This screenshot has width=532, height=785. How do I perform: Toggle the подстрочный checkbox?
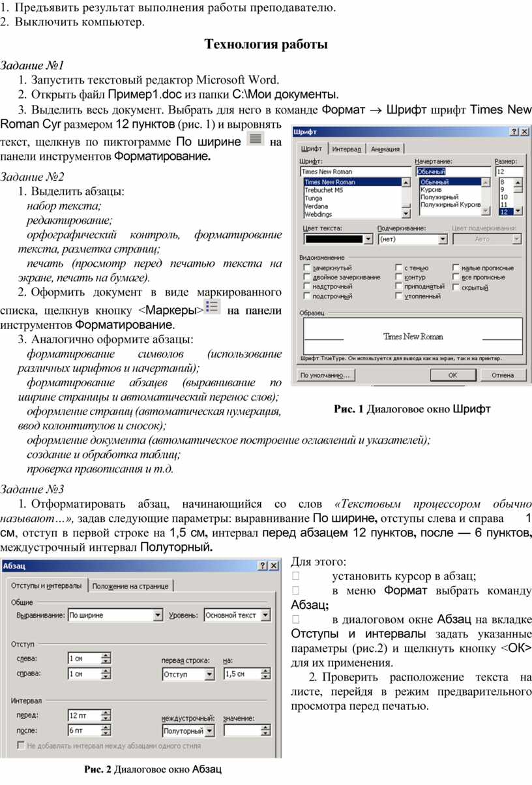(307, 296)
